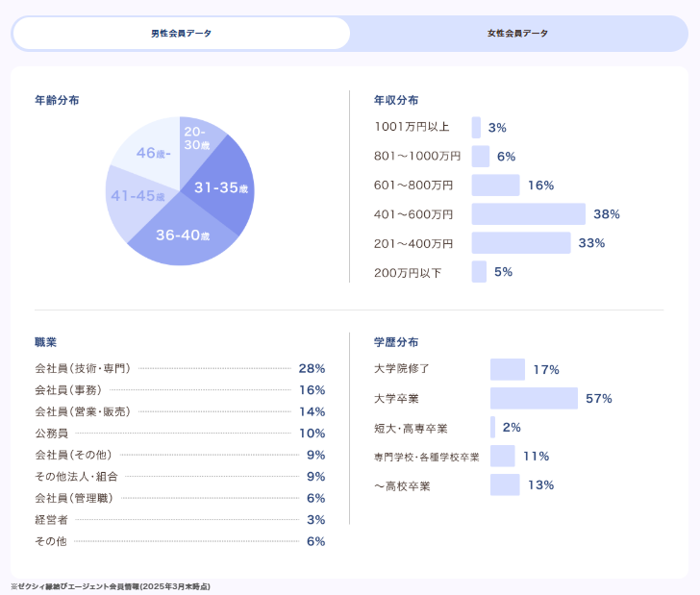The width and height of the screenshot is (700, 595).
Task: Click the 〜高校卒業 label
Action: (x=402, y=486)
